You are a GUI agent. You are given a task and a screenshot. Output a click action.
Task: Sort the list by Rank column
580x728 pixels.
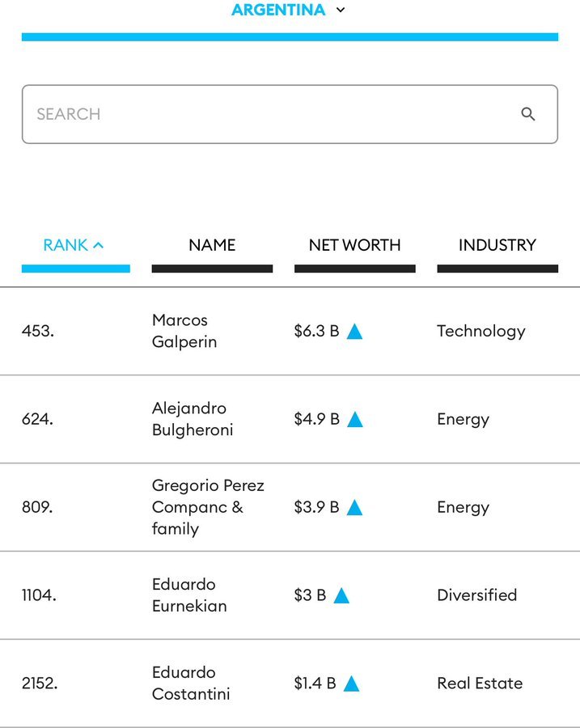click(66, 245)
